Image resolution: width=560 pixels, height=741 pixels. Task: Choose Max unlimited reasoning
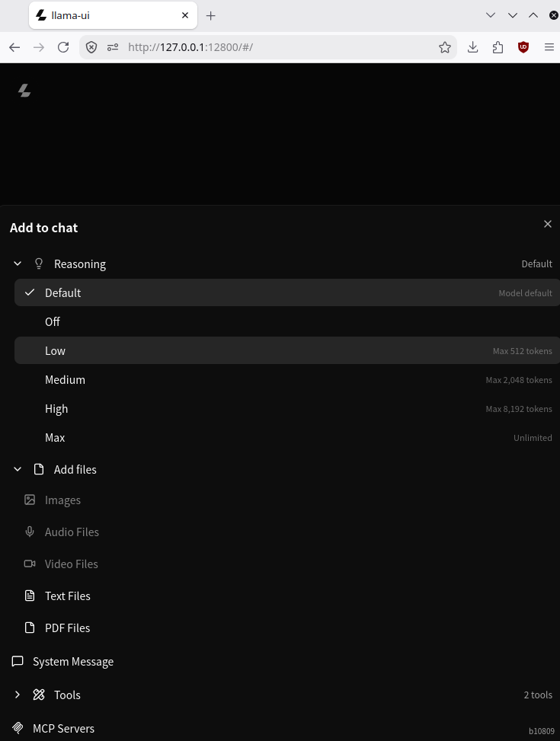pos(287,438)
